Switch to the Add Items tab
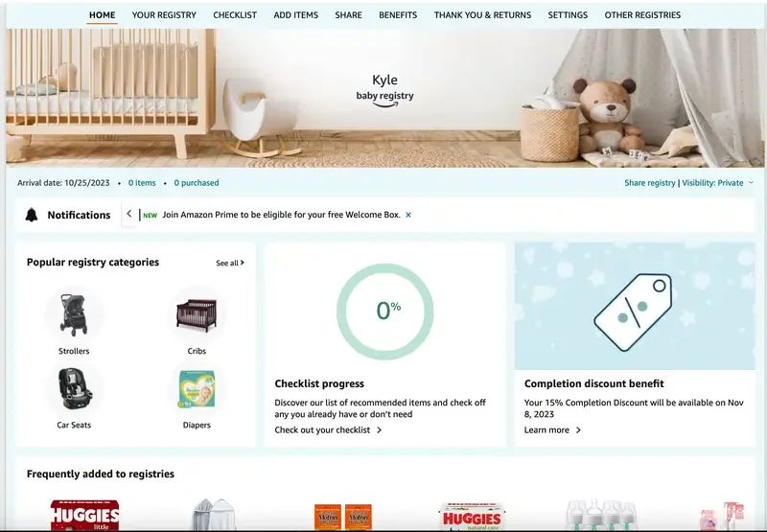The image size is (767, 532). pyautogui.click(x=296, y=15)
